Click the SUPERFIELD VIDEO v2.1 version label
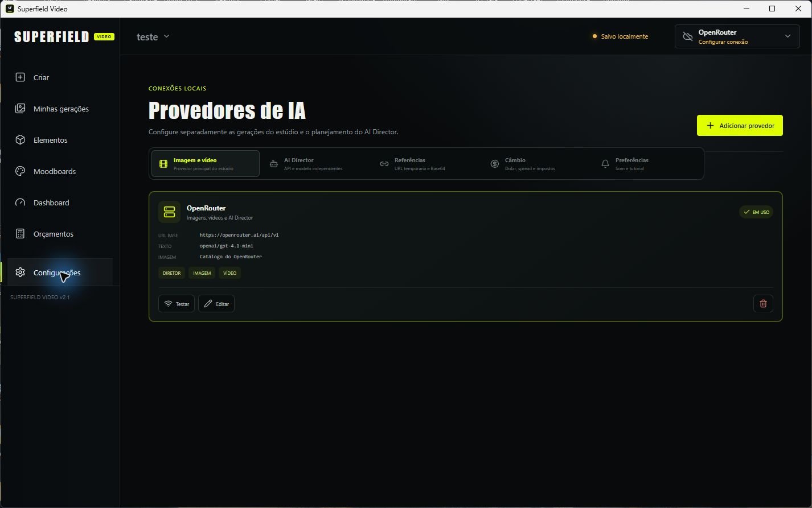This screenshot has width=812, height=508. tap(40, 297)
